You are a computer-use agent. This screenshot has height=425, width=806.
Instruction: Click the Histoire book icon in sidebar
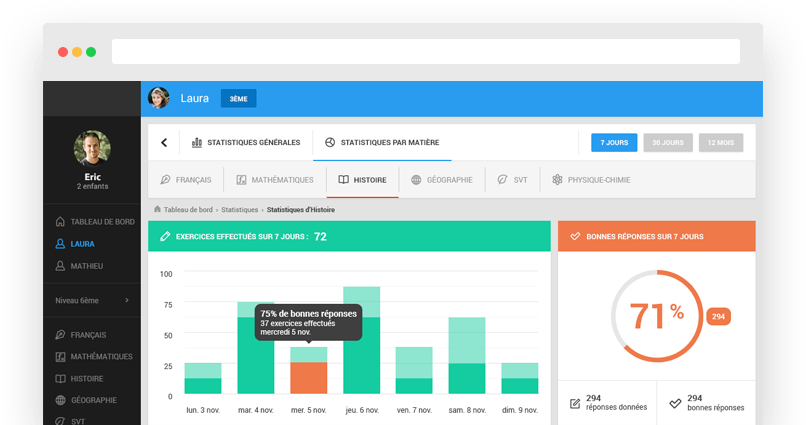tap(61, 378)
